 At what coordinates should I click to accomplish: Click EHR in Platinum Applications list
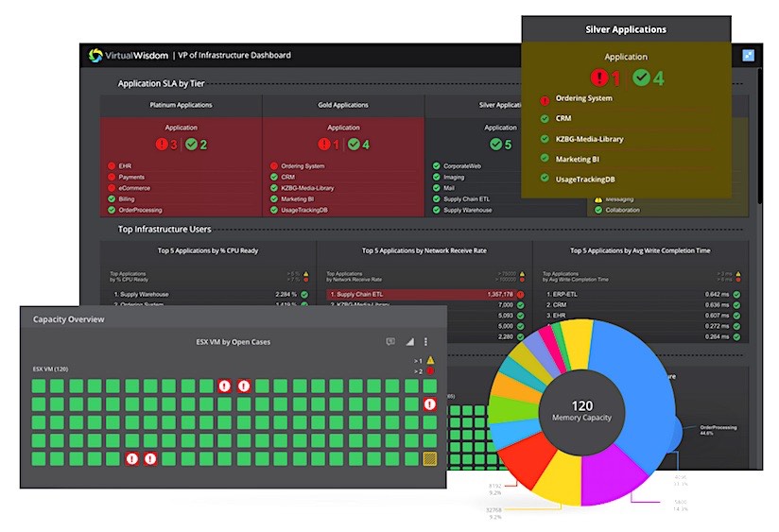125,165
